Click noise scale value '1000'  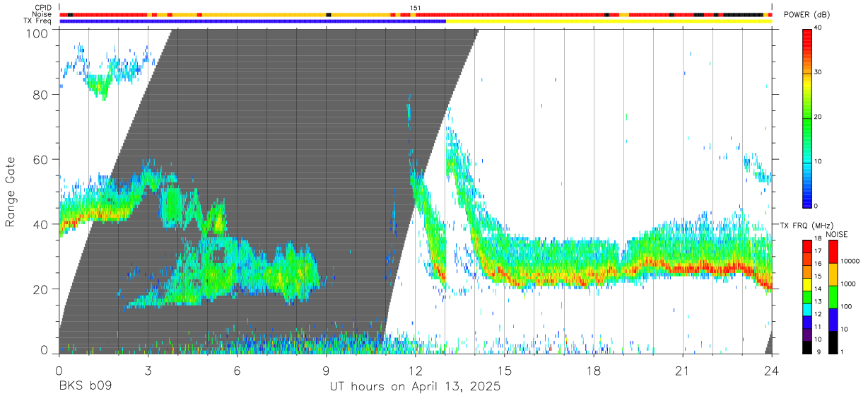coord(847,284)
